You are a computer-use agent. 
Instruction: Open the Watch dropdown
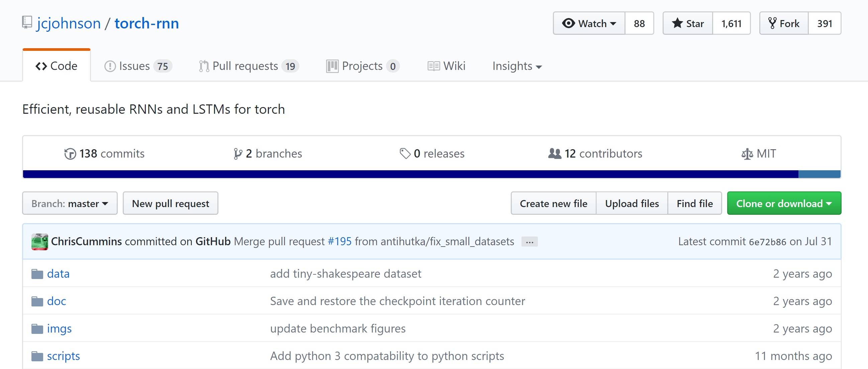(x=589, y=23)
